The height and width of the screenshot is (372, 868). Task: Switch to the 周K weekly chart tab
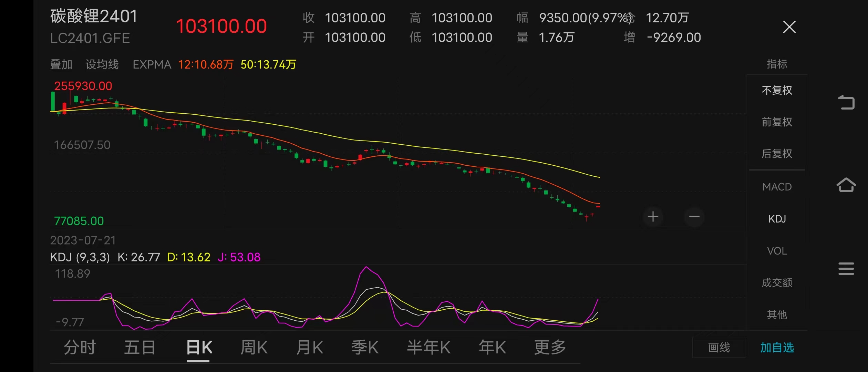coord(254,348)
